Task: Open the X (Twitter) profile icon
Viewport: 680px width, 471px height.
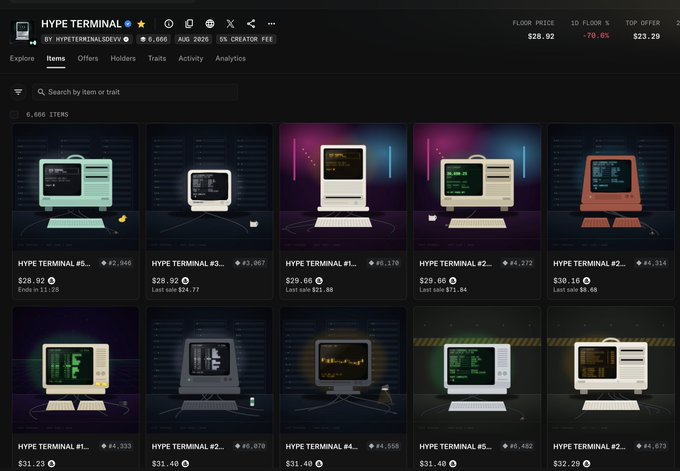Action: click(230, 24)
